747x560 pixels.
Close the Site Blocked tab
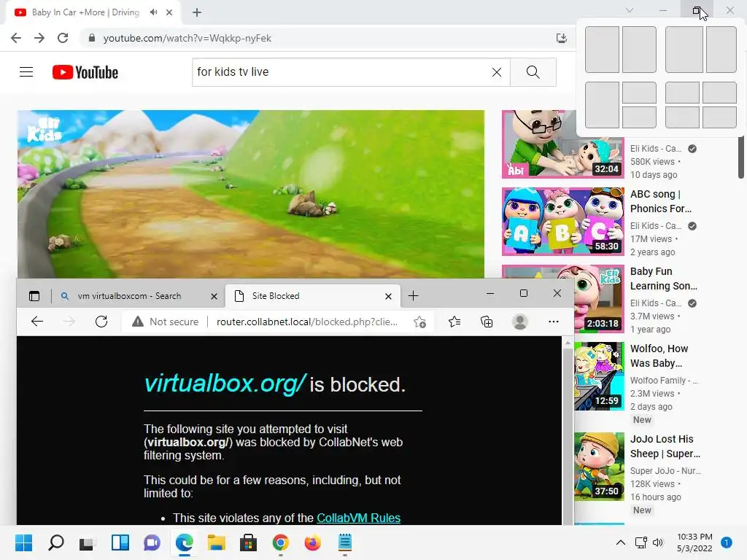click(388, 296)
